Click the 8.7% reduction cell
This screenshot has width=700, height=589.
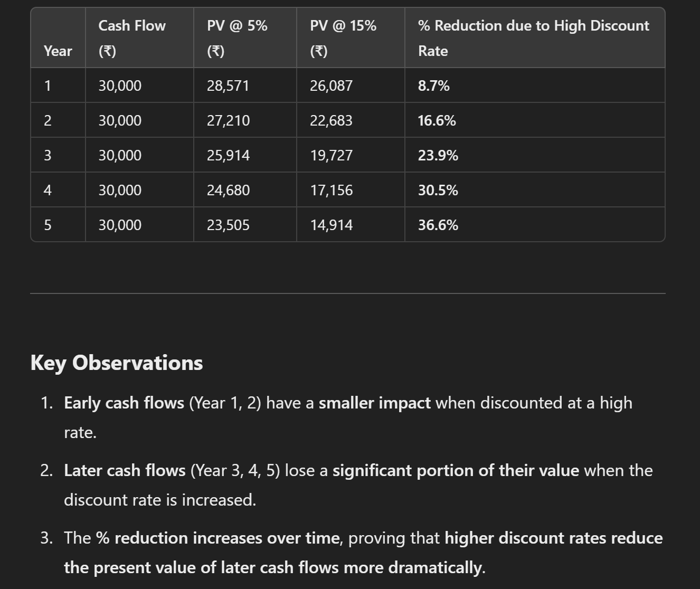(x=434, y=86)
